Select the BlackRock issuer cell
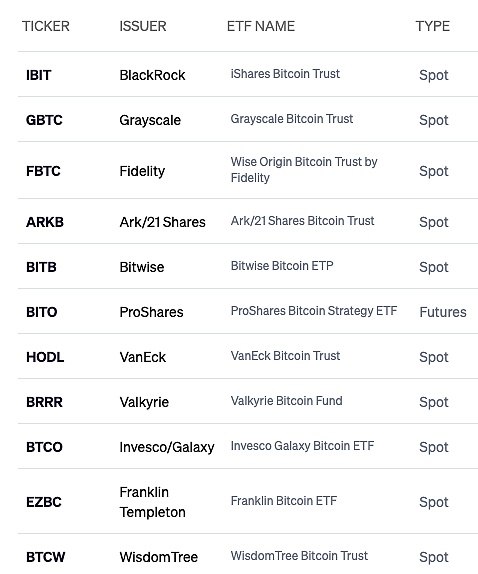The height and width of the screenshot is (574, 478). 152,75
